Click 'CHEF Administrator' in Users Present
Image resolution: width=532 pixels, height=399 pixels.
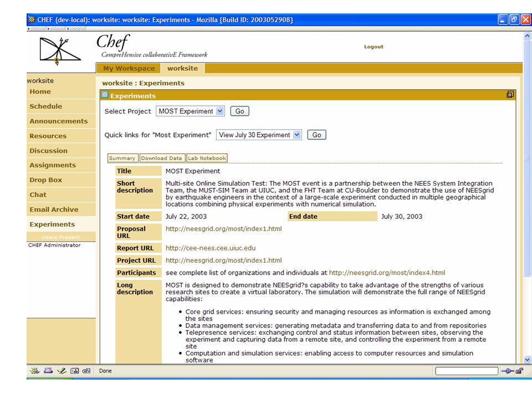pos(54,245)
